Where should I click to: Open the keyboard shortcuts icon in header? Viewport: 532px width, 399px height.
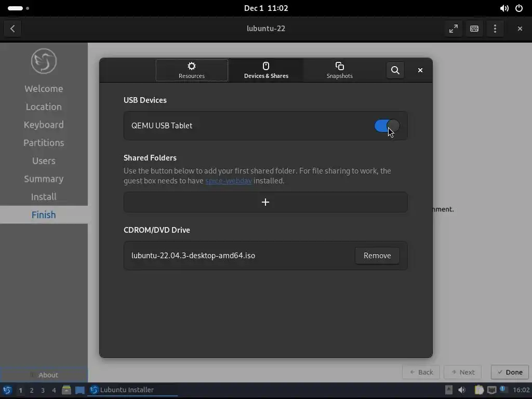click(474, 29)
